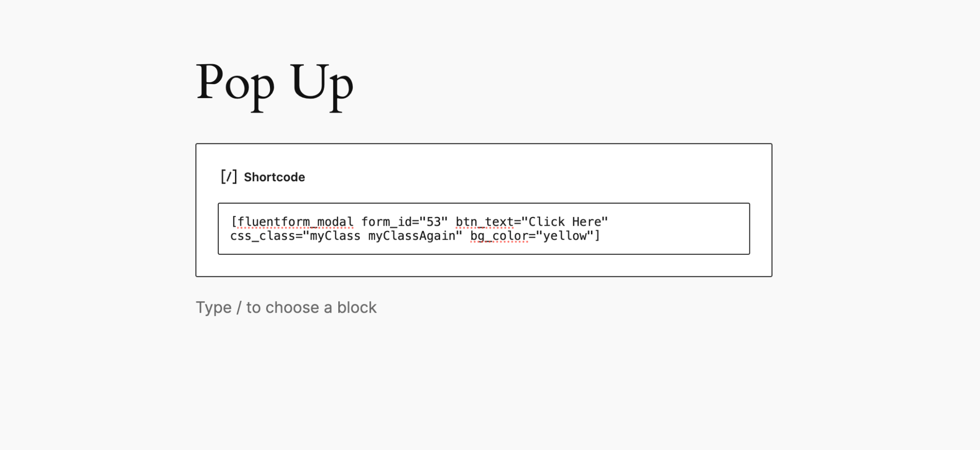
Task: Select the Shortcode block label
Action: coord(275,177)
